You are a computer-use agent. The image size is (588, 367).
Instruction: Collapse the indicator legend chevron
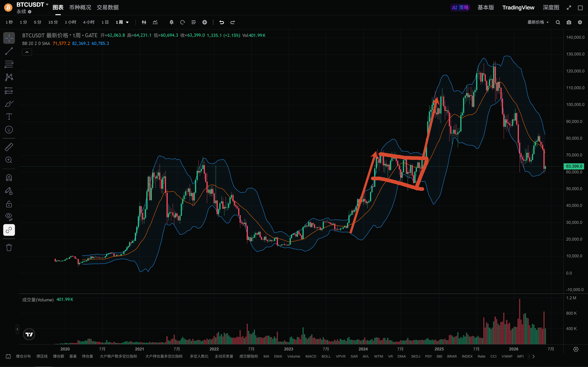pyautogui.click(x=27, y=52)
